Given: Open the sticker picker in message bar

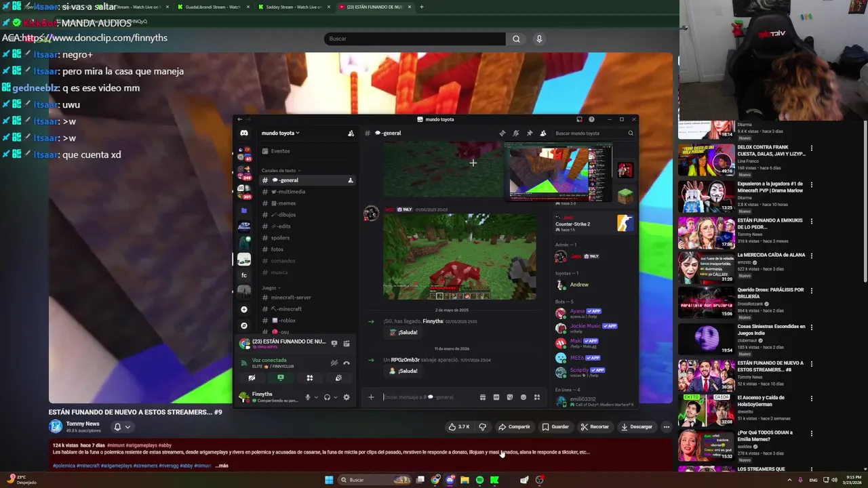Looking at the screenshot, I should click(510, 397).
